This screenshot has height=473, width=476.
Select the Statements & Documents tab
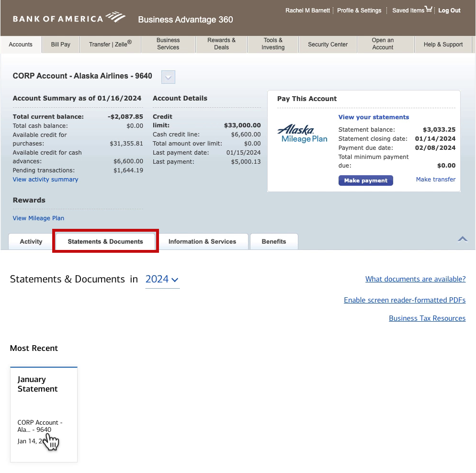[105, 241]
